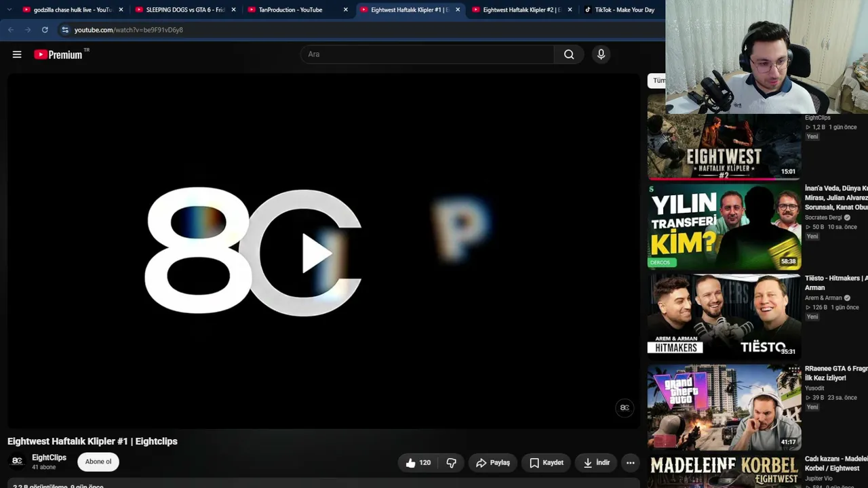Screen dimensions: 868x488
Task: Close the SLEEPING DOGS vs GTA 6 tab
Action: point(233,10)
